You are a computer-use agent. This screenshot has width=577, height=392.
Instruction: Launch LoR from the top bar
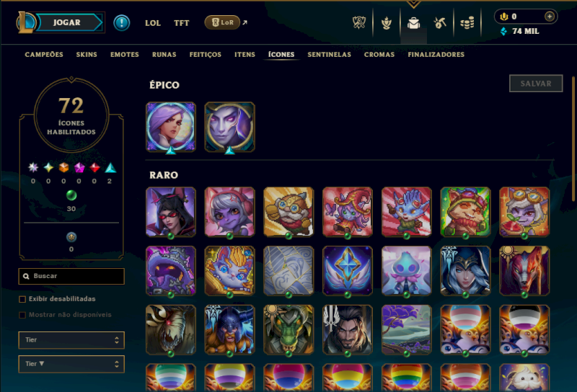pyautogui.click(x=222, y=22)
